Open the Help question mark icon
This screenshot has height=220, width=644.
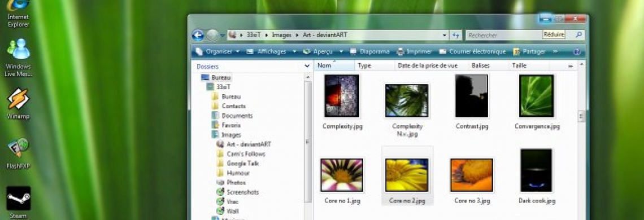[x=577, y=52]
